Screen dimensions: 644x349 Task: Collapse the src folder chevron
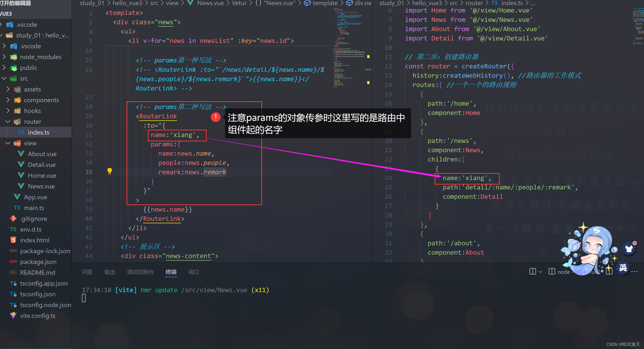4,78
